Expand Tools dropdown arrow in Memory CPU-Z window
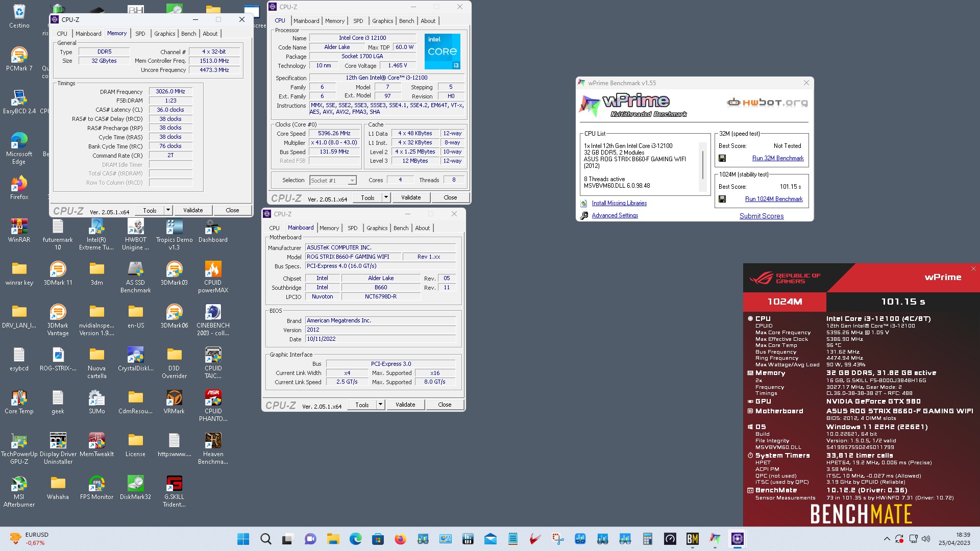The width and height of the screenshot is (980, 551). [x=168, y=210]
